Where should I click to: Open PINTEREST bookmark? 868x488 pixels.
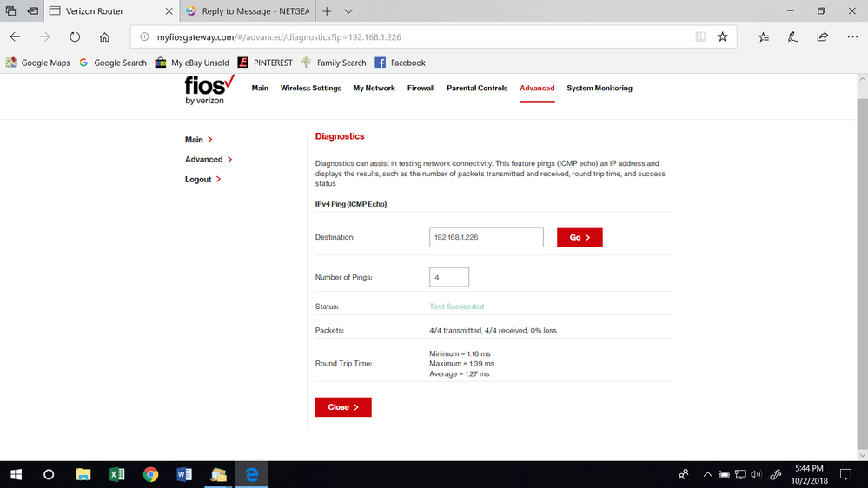click(265, 63)
